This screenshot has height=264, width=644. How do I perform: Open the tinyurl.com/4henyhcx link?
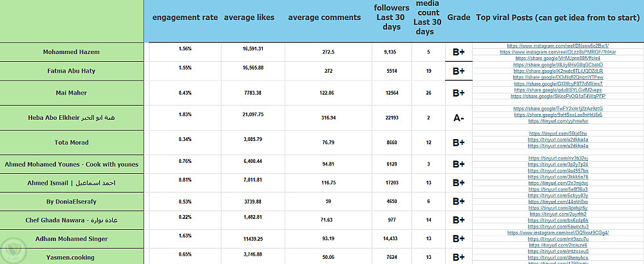point(558,258)
